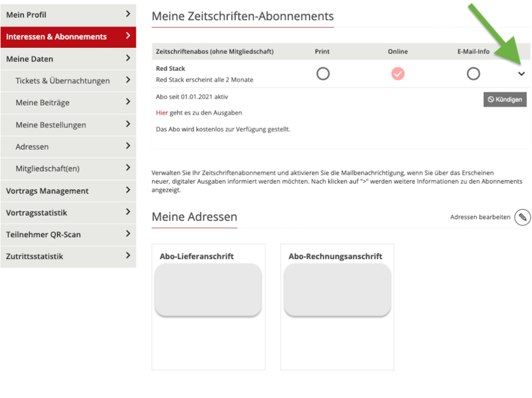Click the arrow beside Mitgliedschaft(en)
The height and width of the screenshot is (398, 532).
click(x=128, y=168)
